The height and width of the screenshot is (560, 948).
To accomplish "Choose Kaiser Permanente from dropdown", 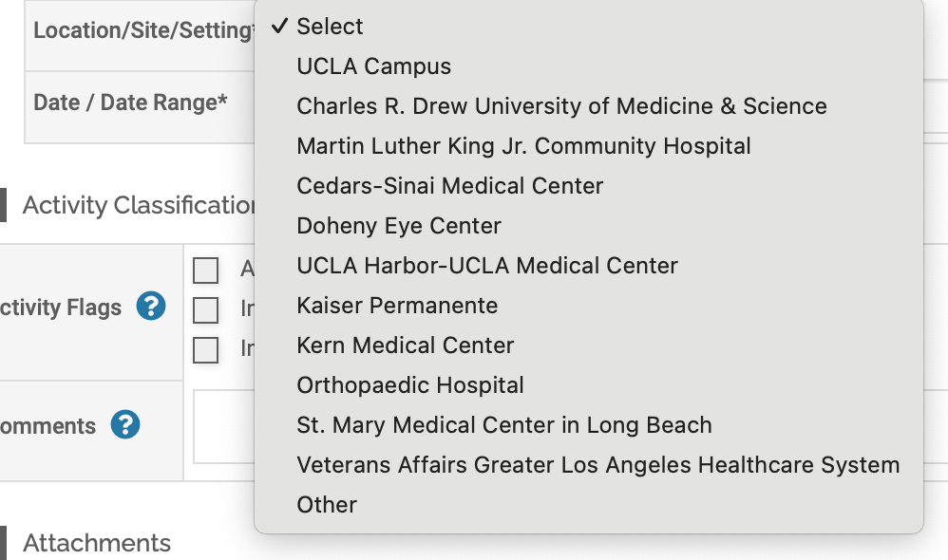I will (x=397, y=306).
